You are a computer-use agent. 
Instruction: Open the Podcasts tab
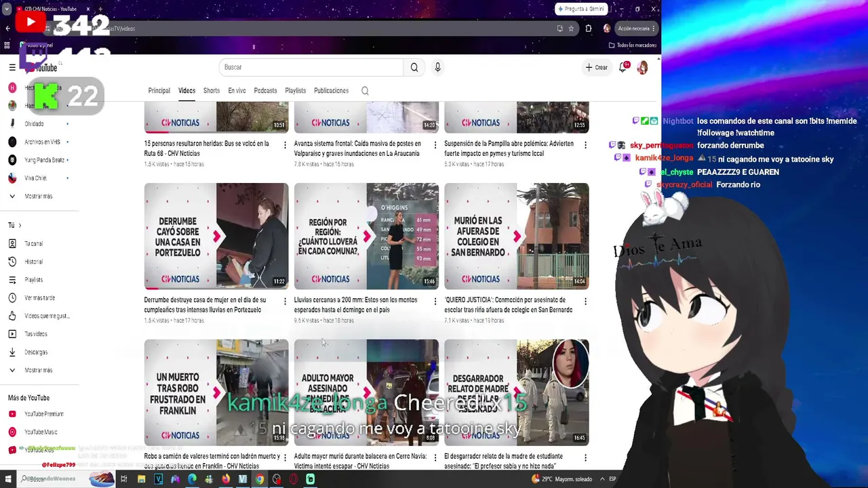point(265,91)
